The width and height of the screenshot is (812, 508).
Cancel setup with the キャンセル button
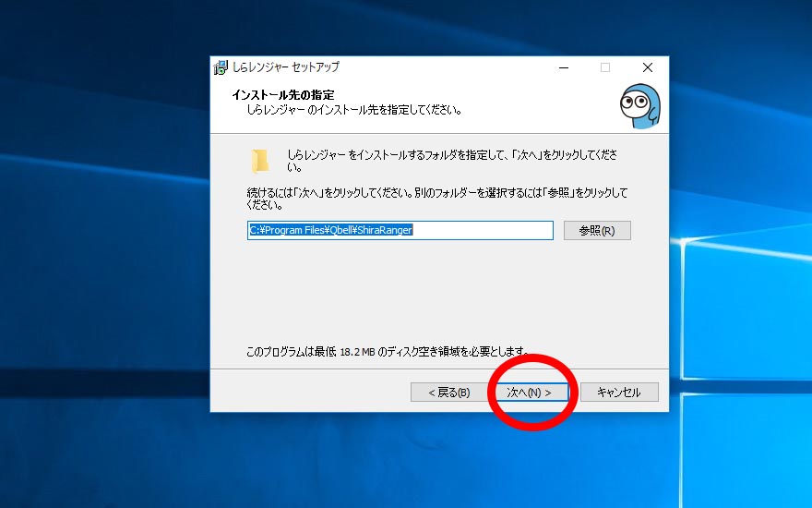[619, 393]
